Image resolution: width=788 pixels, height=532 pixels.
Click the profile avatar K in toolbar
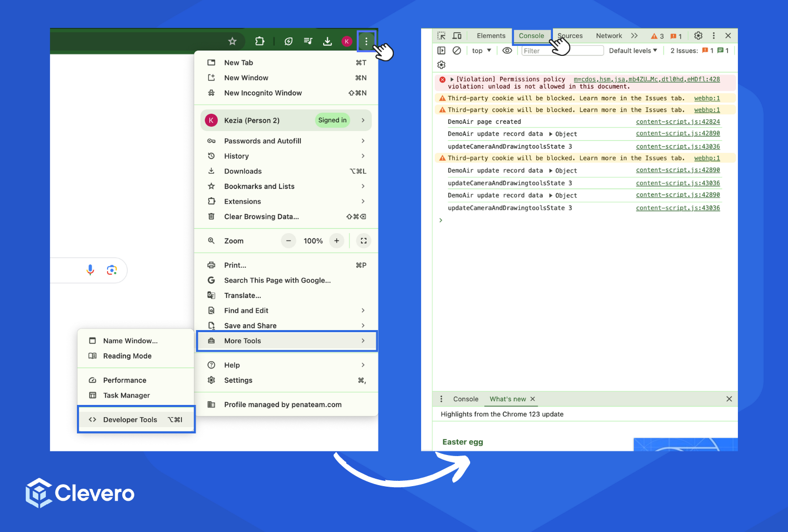click(346, 41)
